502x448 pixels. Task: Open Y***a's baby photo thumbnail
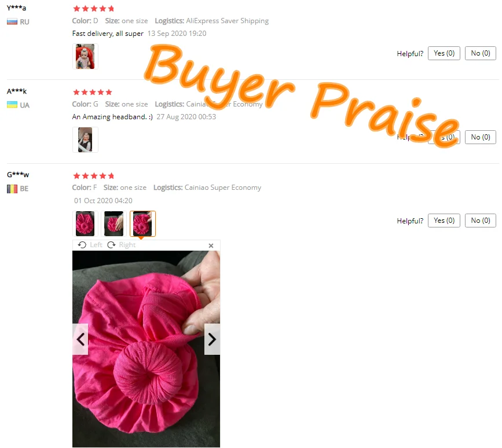[85, 56]
